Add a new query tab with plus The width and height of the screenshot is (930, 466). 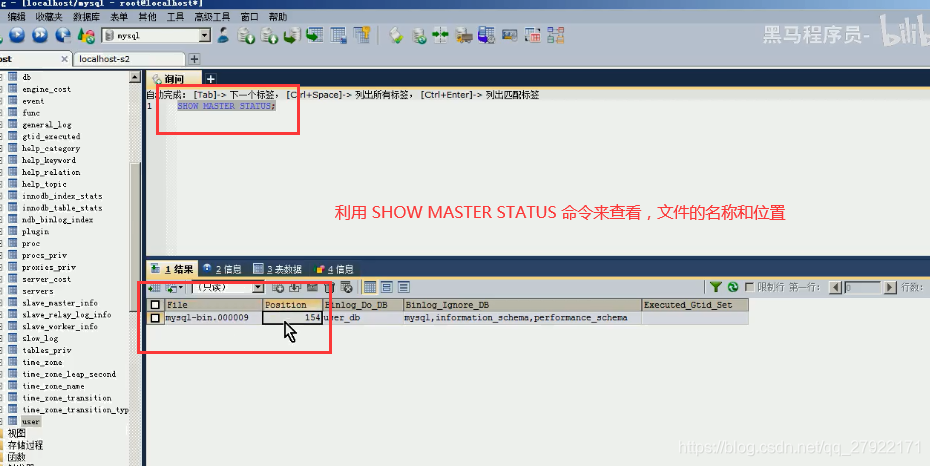pyautogui.click(x=211, y=78)
